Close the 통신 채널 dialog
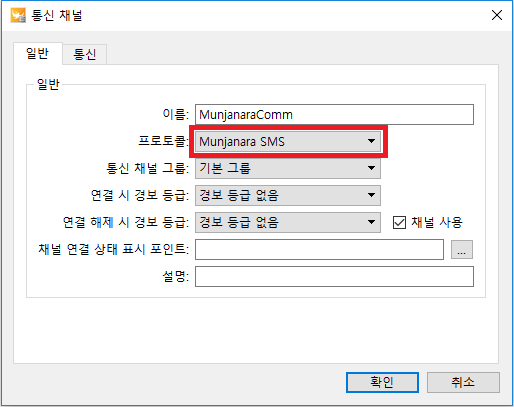The height and width of the screenshot is (407, 514). (497, 15)
